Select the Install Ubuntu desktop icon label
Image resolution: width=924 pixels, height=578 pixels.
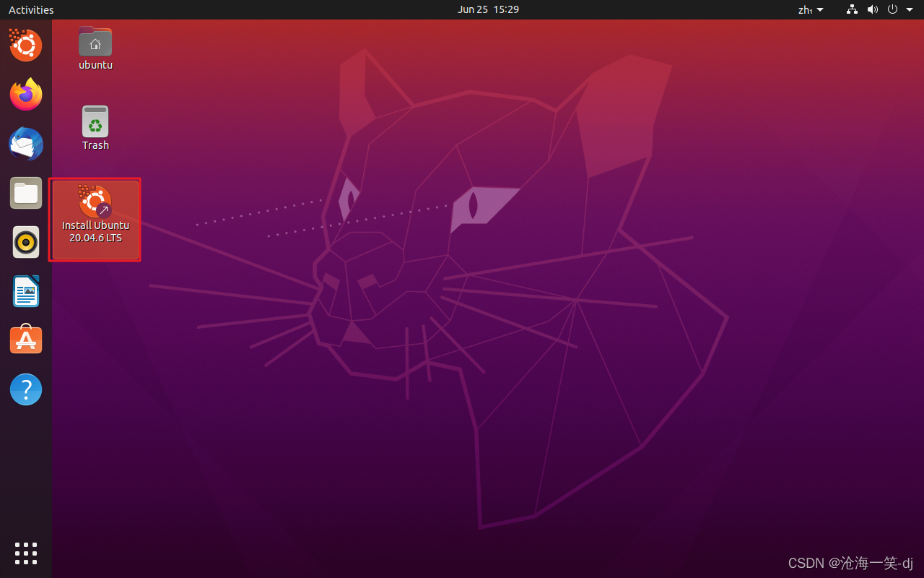pos(95,231)
